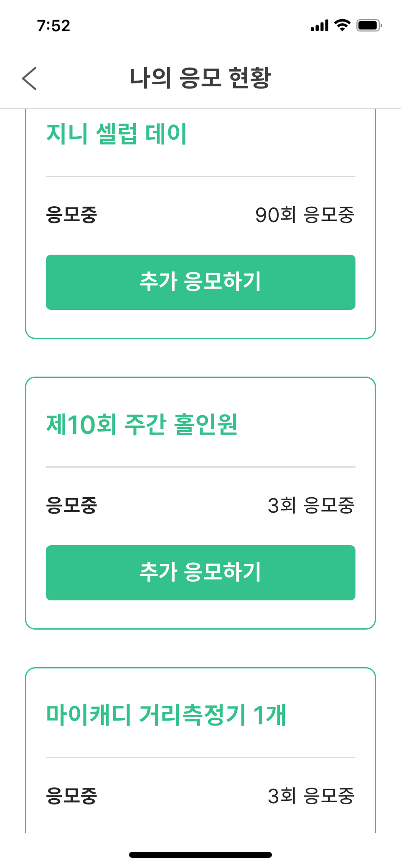
Task: Tap the 90회 응모중 entry count
Action: [305, 215]
